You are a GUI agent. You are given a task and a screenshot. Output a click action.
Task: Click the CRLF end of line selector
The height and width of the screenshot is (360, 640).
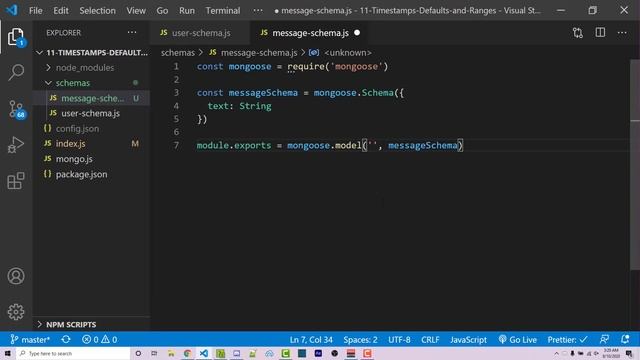[430, 340]
